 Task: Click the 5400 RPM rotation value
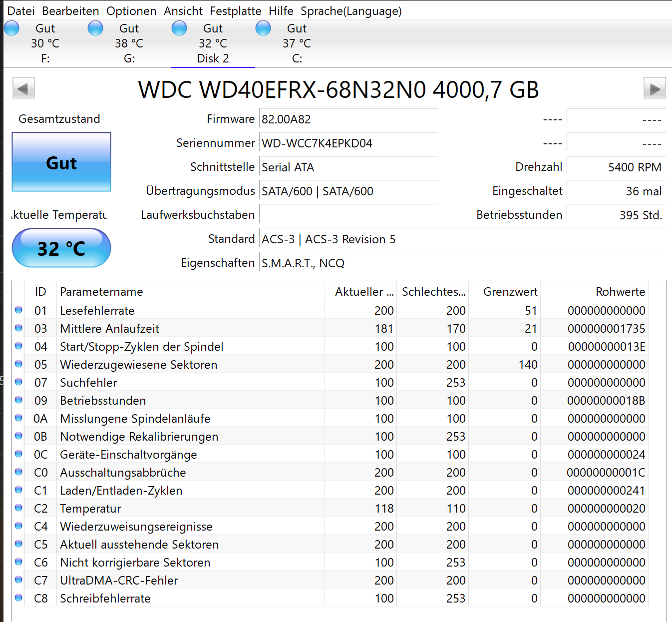pyautogui.click(x=616, y=167)
